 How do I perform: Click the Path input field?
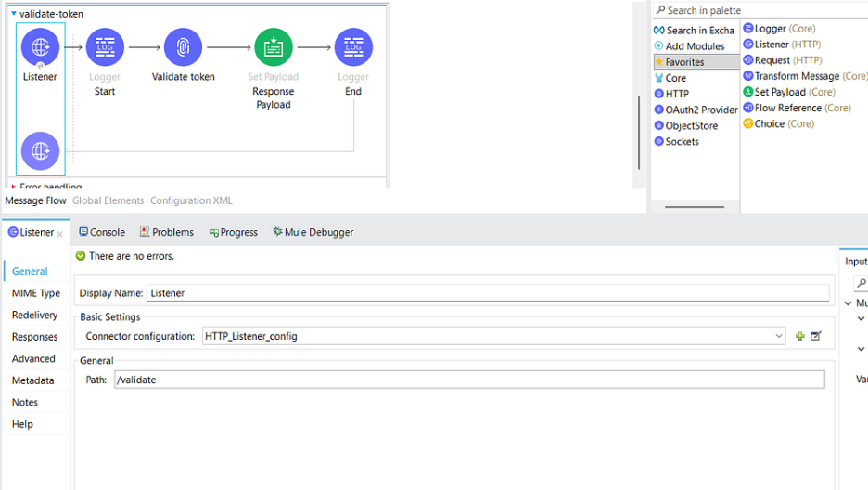tap(469, 380)
